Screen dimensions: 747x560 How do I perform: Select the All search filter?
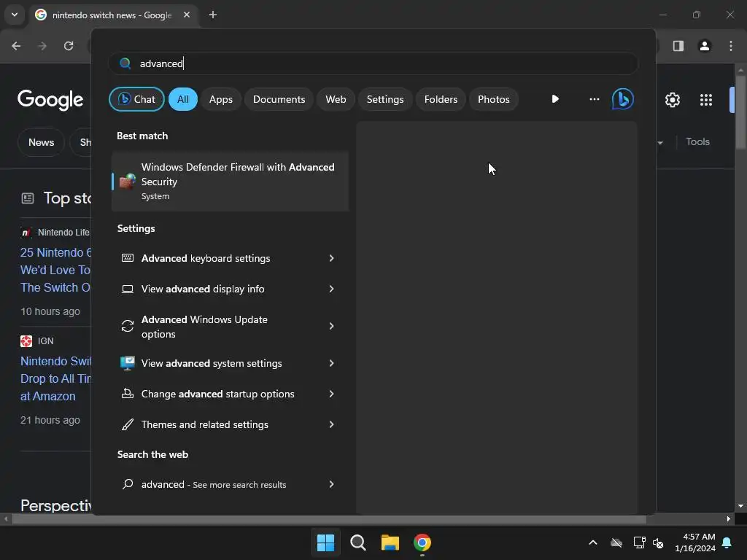pyautogui.click(x=183, y=99)
